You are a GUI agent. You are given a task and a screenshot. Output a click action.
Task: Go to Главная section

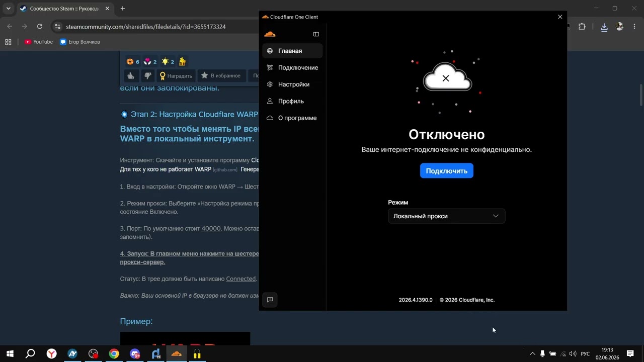tap(292, 51)
